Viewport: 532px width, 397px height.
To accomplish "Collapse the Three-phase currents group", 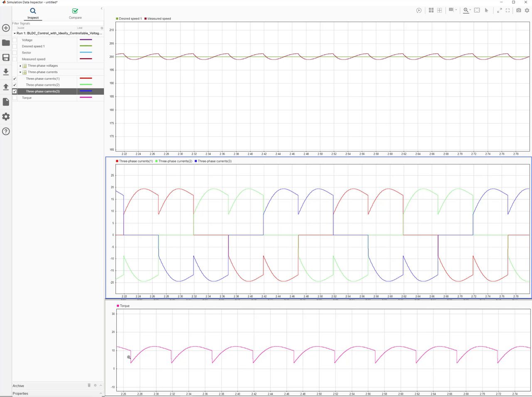I will (x=20, y=72).
